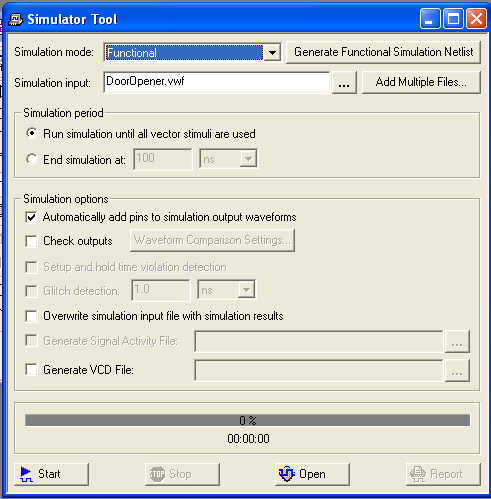Browse for a simulation input file
The height and width of the screenshot is (499, 491).
(344, 82)
